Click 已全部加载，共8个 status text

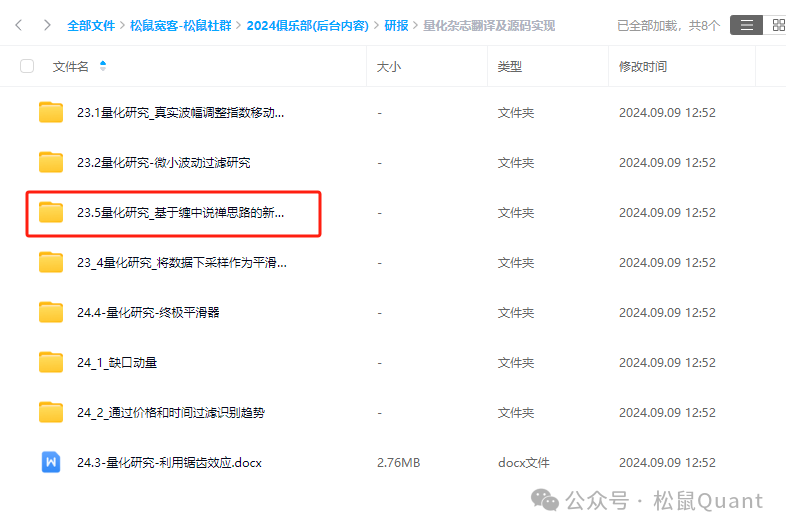pos(668,26)
